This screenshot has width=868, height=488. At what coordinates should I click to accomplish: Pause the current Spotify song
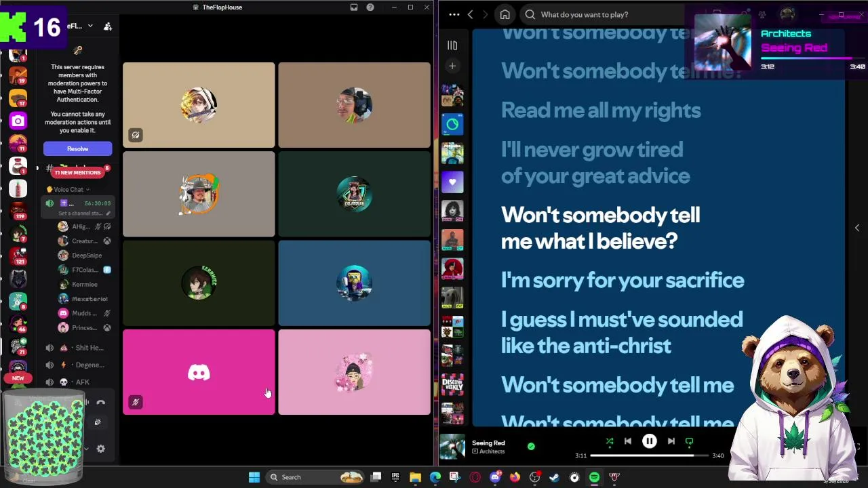(649, 441)
